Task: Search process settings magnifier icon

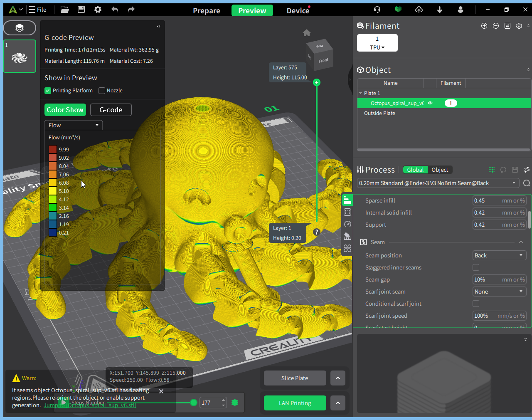Action: click(527, 183)
